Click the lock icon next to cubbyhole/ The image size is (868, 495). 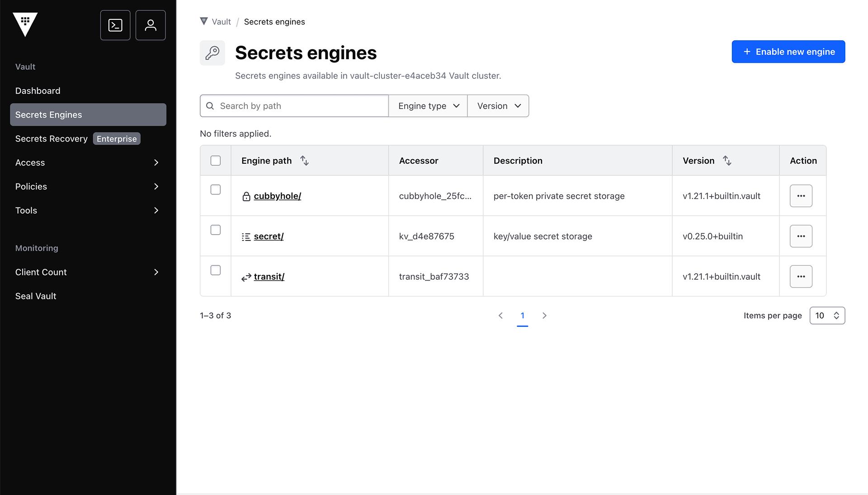(246, 196)
